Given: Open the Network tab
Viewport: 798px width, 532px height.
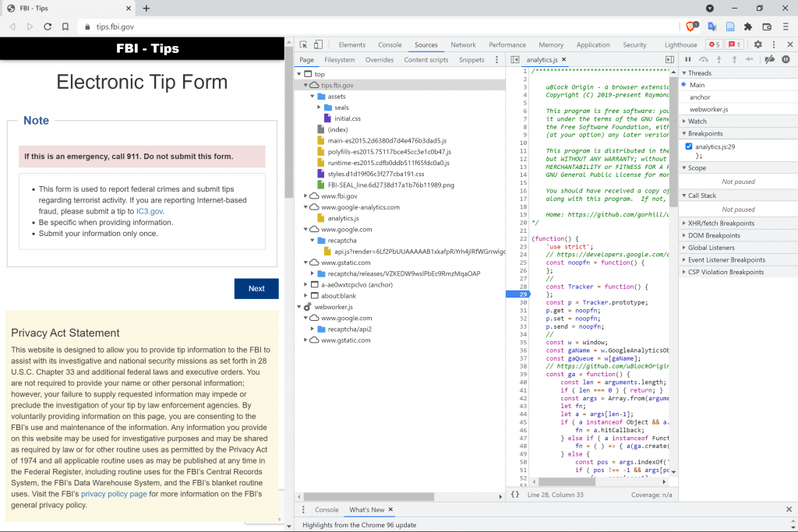Looking at the screenshot, I should pyautogui.click(x=463, y=44).
